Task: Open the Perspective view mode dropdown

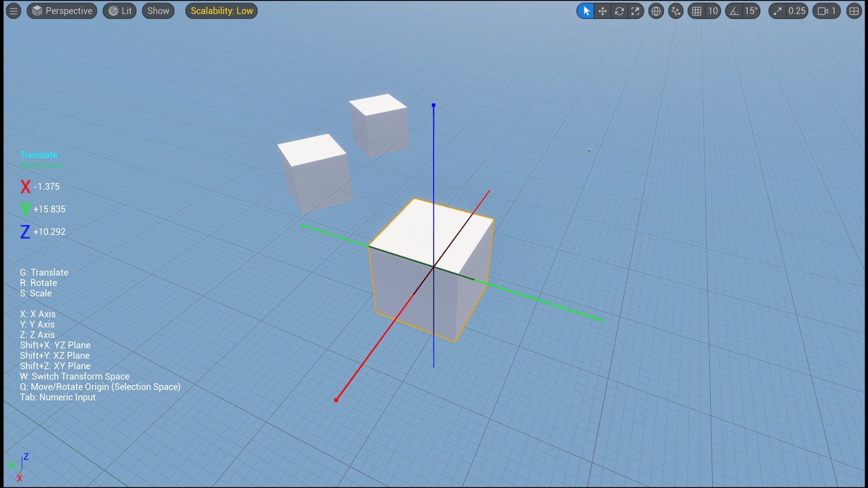Action: click(x=62, y=11)
